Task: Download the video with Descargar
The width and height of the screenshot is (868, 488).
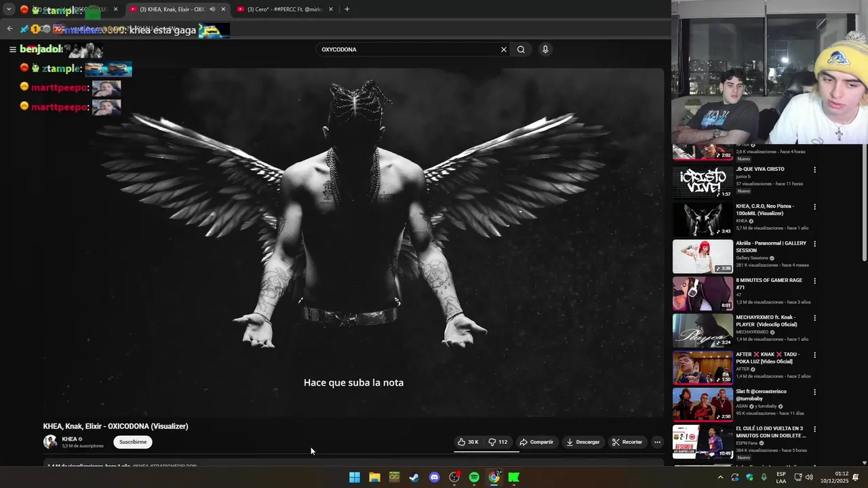Action: pos(583,442)
